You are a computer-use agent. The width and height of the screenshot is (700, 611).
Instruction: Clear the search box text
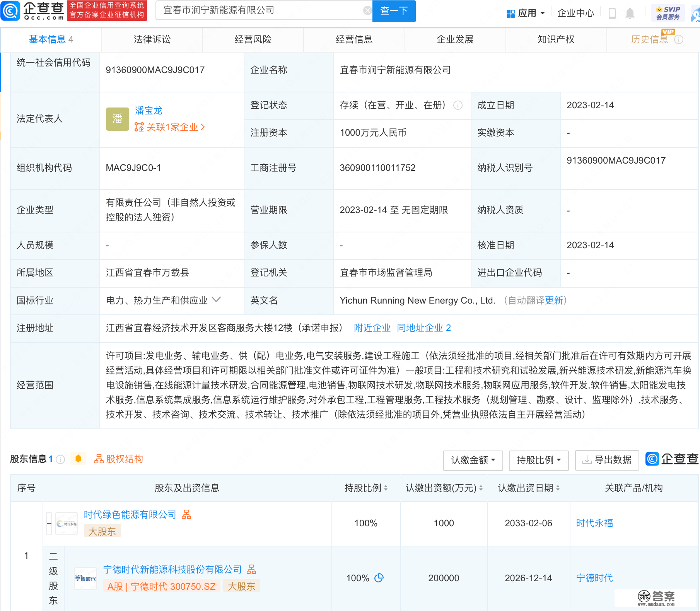pyautogui.click(x=367, y=10)
